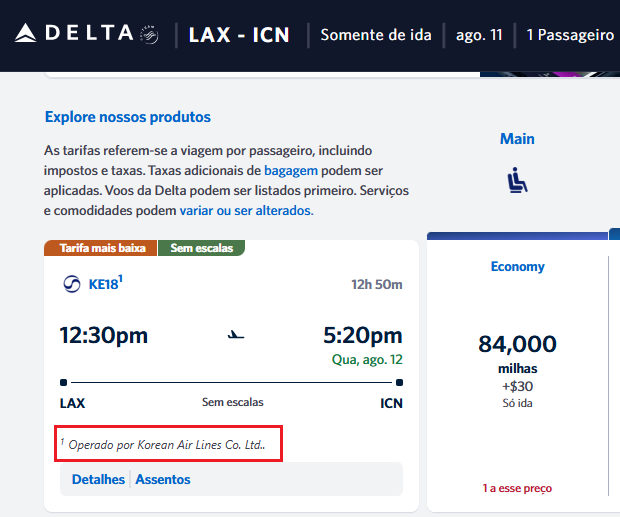Select the Economy fare header

click(517, 267)
